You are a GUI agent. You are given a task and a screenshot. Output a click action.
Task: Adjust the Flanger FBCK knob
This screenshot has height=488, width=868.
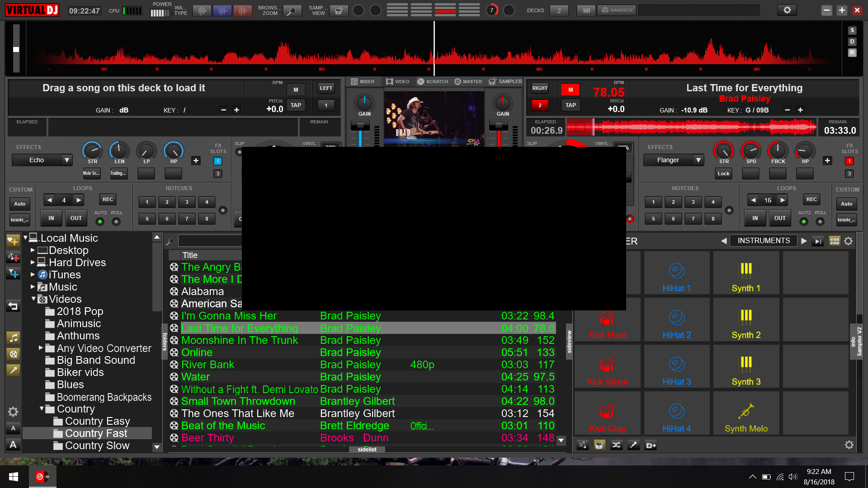tap(778, 150)
